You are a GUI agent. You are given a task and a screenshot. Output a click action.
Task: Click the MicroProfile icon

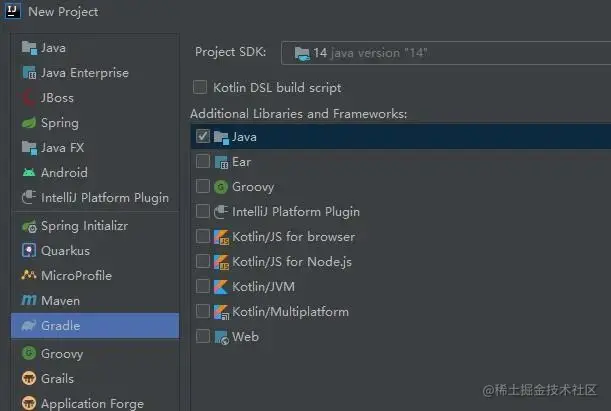(29, 275)
